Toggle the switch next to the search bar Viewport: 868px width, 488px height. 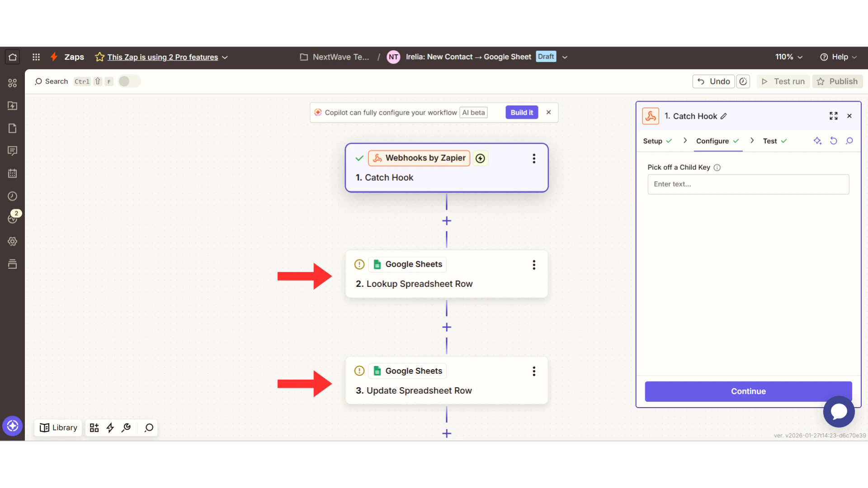coord(129,81)
